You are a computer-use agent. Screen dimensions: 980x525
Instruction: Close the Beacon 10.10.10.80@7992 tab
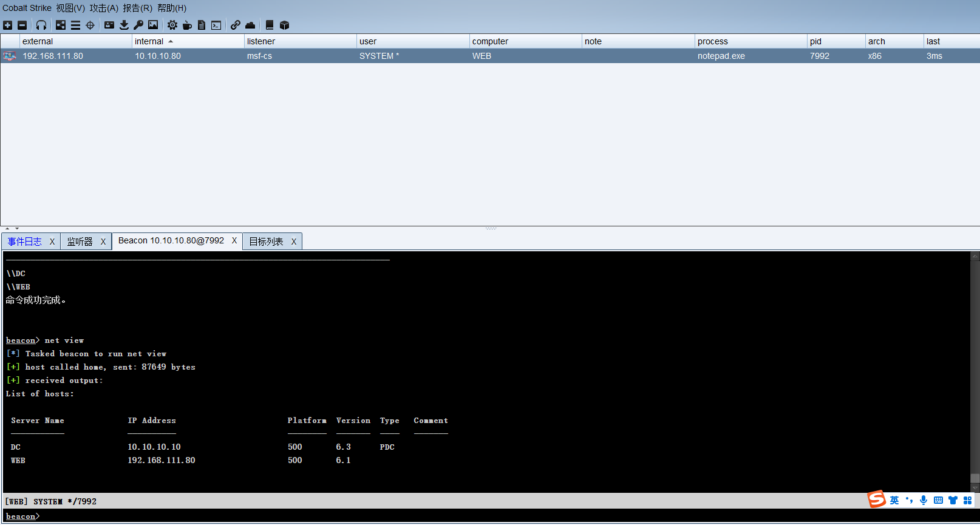(234, 240)
